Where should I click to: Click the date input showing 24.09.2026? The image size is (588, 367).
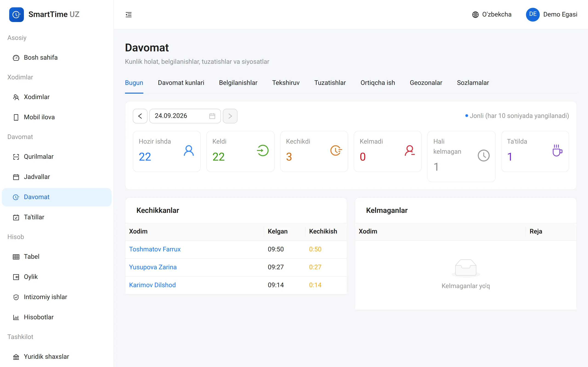(185, 116)
